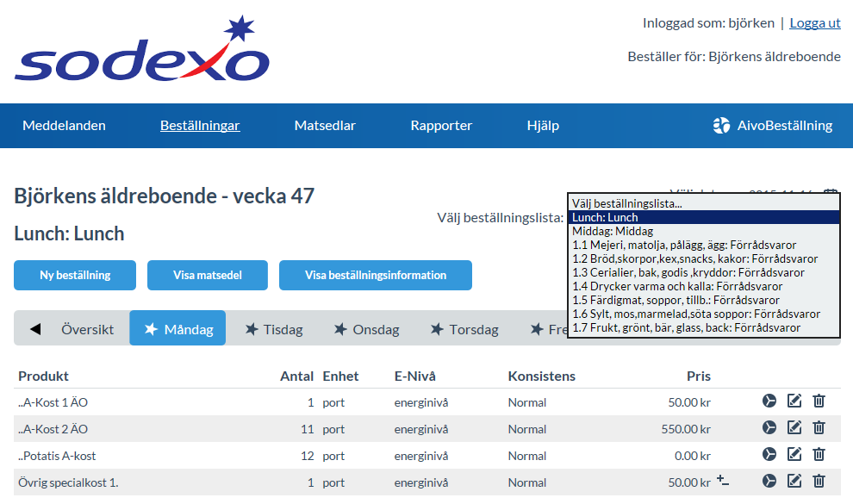
Task: Switch to the Tisdag tab
Action: tap(274, 329)
